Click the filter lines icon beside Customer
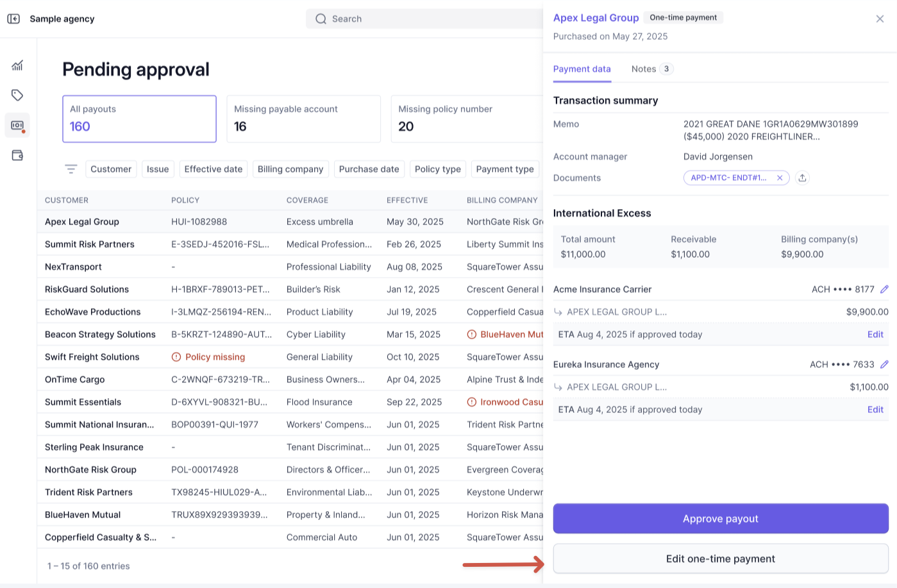 tap(71, 169)
